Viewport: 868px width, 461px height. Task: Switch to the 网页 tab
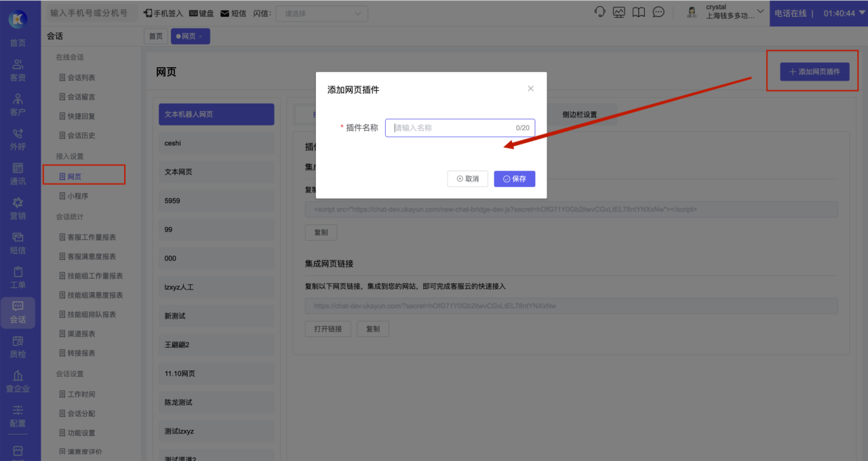190,37
